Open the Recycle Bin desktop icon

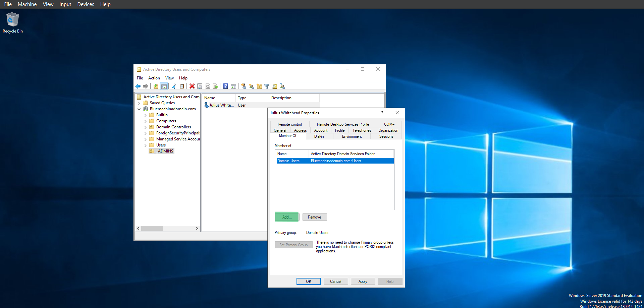tap(13, 23)
